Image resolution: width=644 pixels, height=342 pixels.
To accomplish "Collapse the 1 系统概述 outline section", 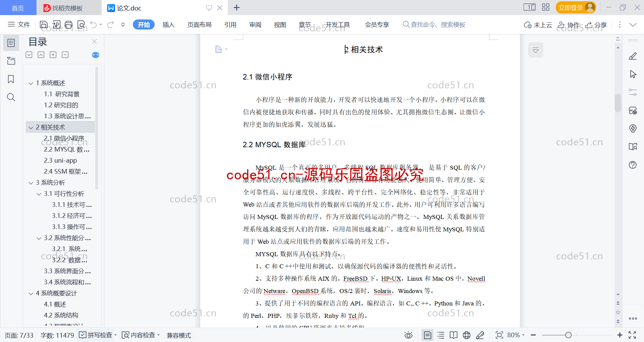I will (x=31, y=83).
